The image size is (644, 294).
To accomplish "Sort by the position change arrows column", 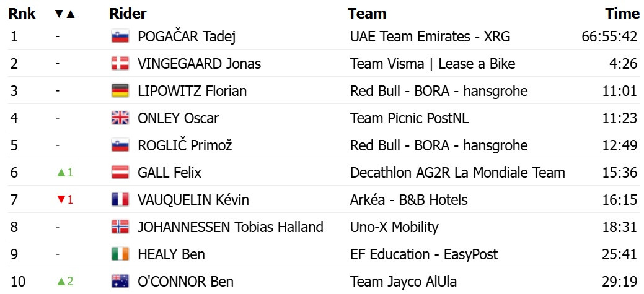I will (x=64, y=14).
